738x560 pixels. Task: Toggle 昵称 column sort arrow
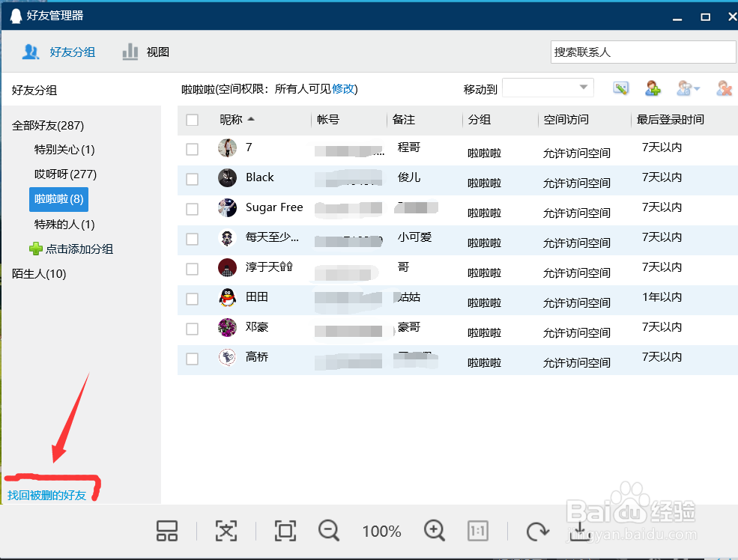[x=251, y=118]
